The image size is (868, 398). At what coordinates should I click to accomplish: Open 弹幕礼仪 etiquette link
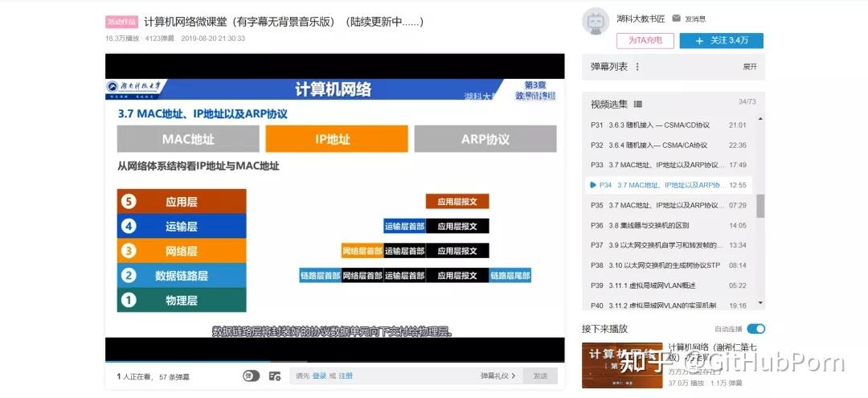pos(497,375)
